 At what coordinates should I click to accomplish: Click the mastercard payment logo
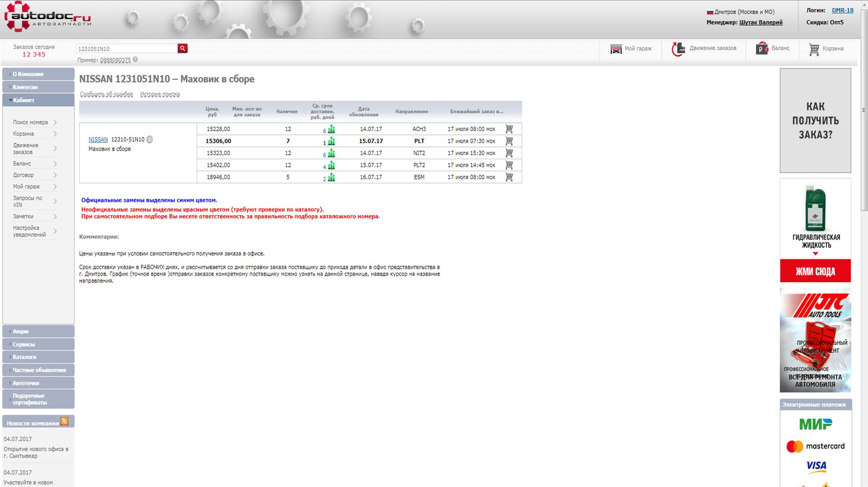816,446
